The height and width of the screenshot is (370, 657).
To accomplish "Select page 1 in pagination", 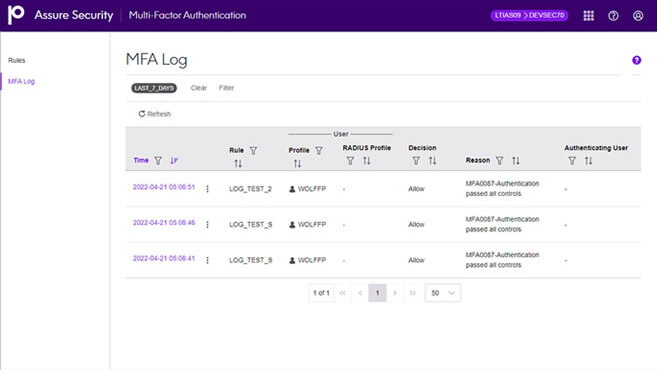I will [x=378, y=293].
